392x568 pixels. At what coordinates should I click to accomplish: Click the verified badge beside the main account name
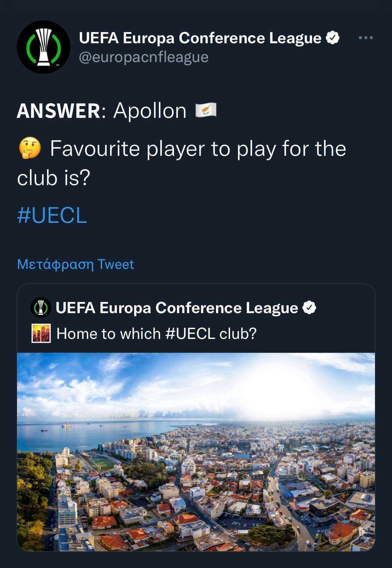click(x=332, y=38)
